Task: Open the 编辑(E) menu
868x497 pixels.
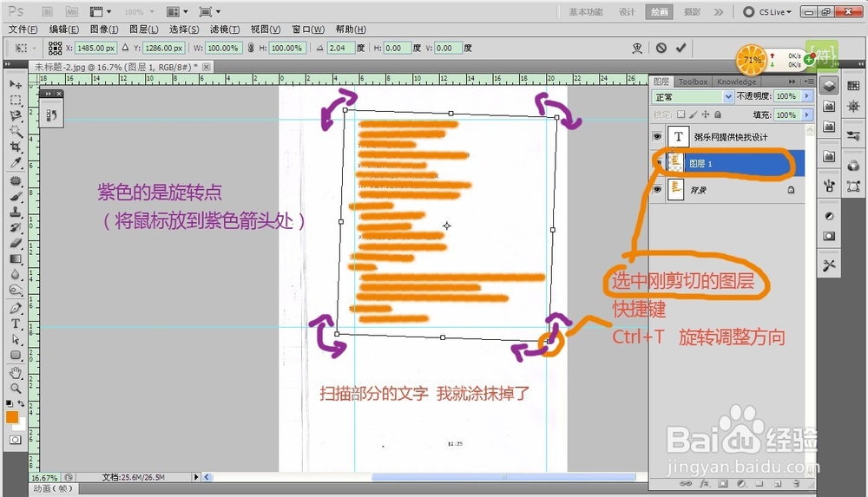Action: point(63,29)
